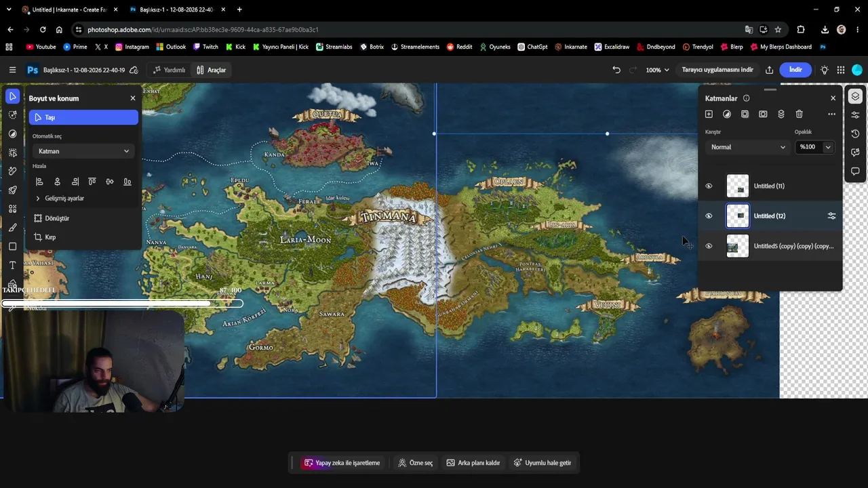This screenshot has width=868, height=488.
Task: Select the Type text tool
Action: (12, 265)
